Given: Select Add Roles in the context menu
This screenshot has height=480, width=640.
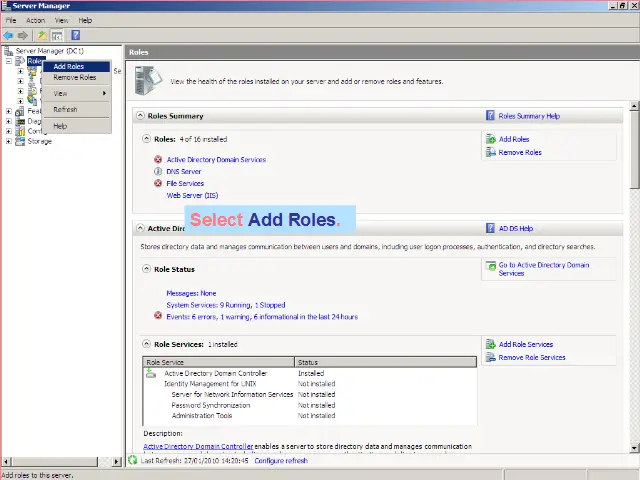Looking at the screenshot, I should coord(76,67).
